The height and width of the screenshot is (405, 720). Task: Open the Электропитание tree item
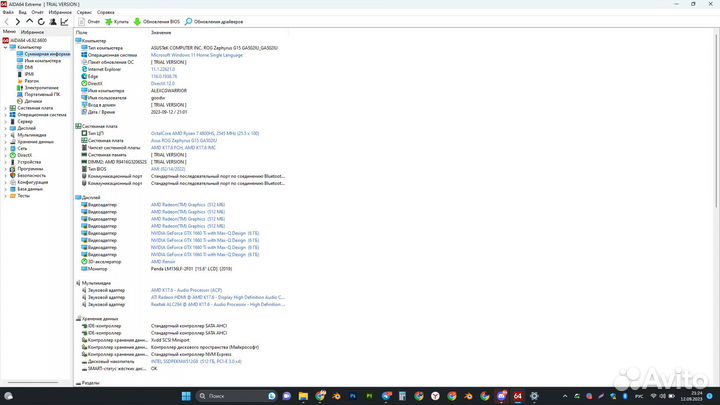click(41, 87)
